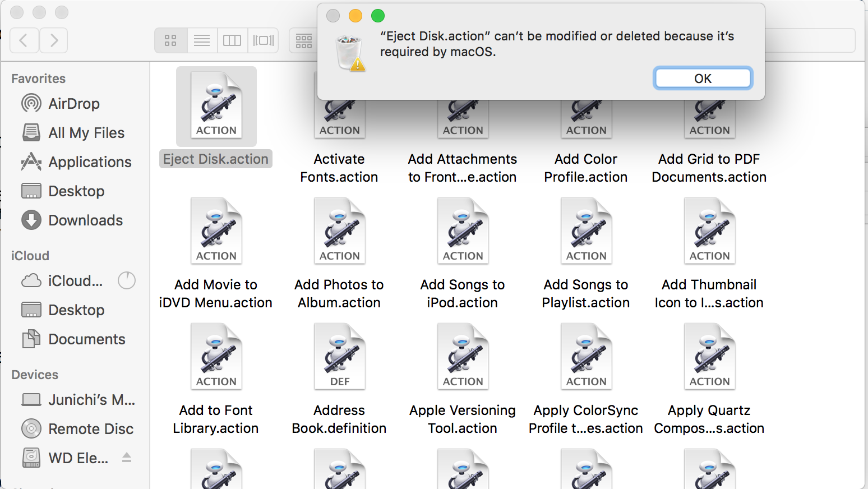Click OK in the macOS alert
The image size is (868, 489).
703,78
